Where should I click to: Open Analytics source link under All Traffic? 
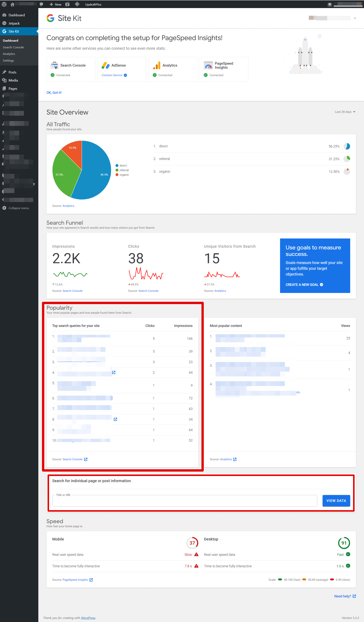68,206
